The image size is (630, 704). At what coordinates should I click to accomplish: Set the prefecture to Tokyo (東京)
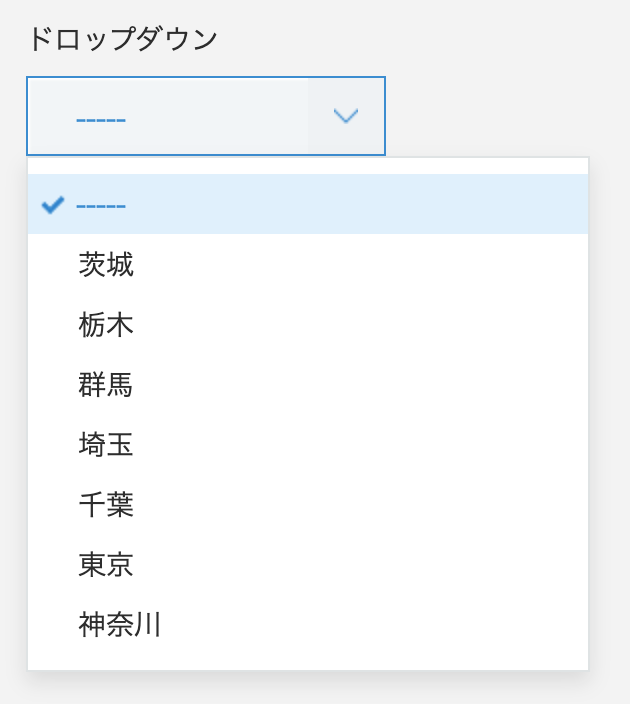click(106, 565)
